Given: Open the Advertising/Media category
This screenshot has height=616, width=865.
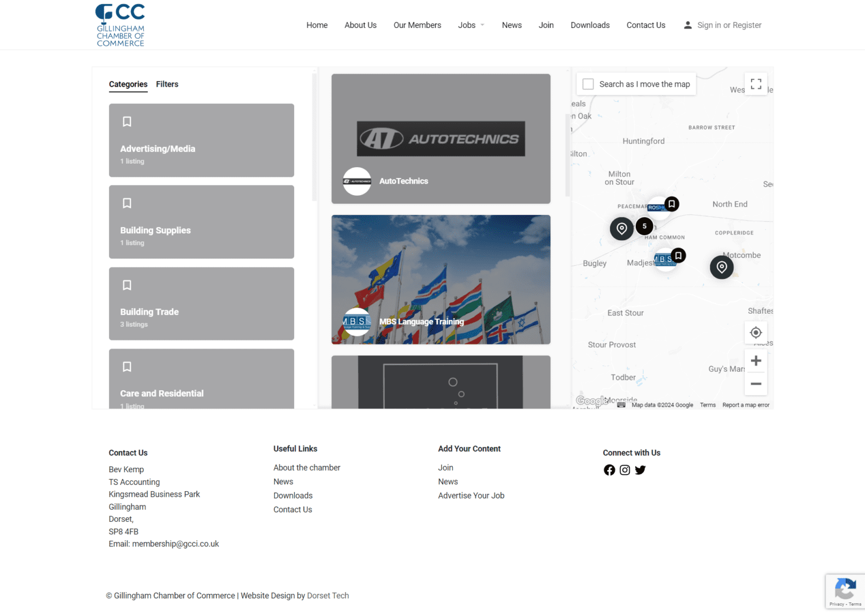Looking at the screenshot, I should click(201, 140).
